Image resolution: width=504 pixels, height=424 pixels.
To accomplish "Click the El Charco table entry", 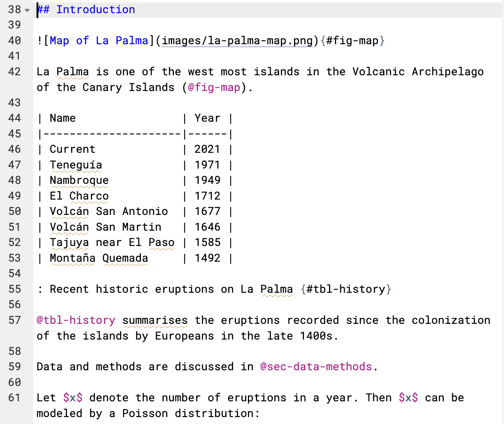I will (x=79, y=196).
